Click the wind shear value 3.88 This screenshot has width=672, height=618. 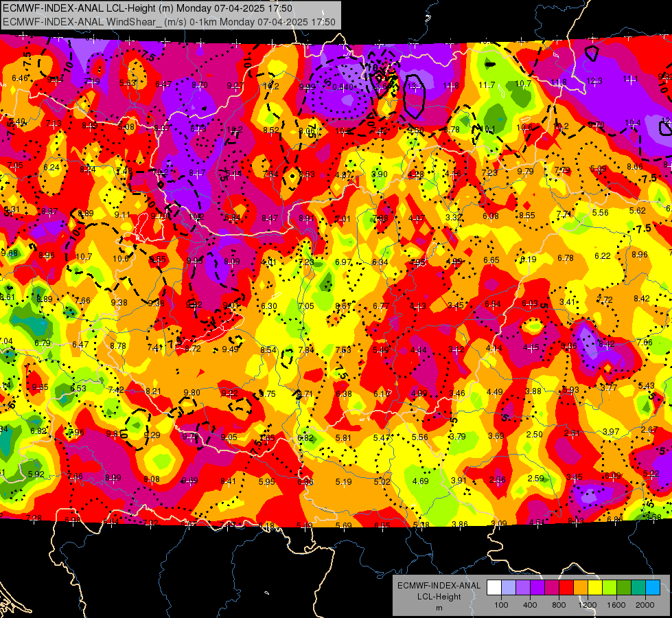pos(533,391)
